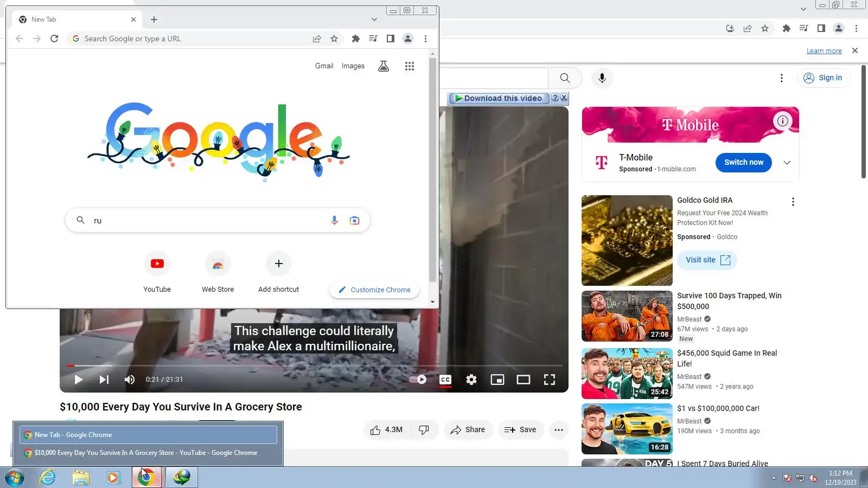Open tab search dropdown in New Tab window
The image size is (868, 488).
pyautogui.click(x=374, y=20)
